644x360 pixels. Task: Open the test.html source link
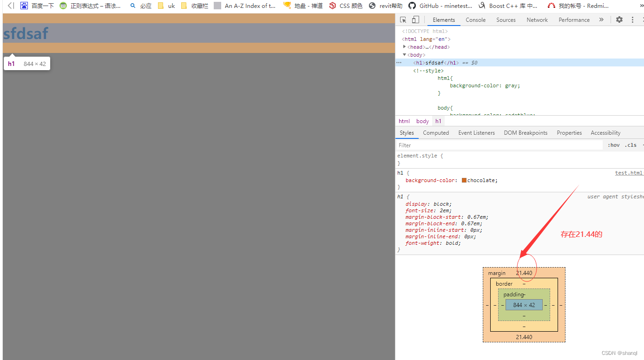[629, 173]
